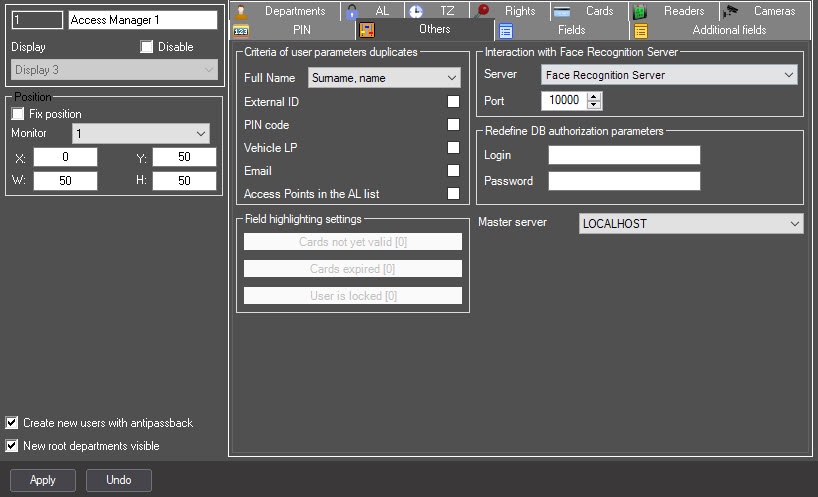Check the External ID duplicate criterion

(x=453, y=102)
